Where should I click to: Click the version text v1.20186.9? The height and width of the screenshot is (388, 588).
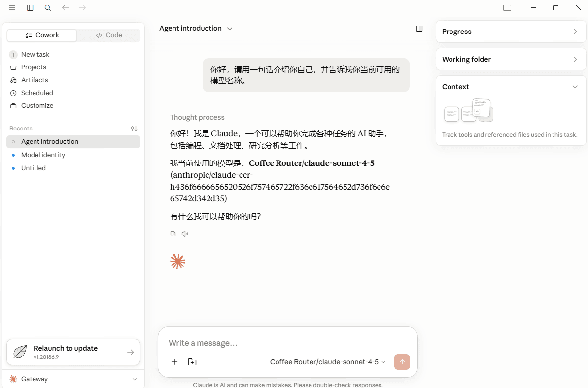[46, 357]
